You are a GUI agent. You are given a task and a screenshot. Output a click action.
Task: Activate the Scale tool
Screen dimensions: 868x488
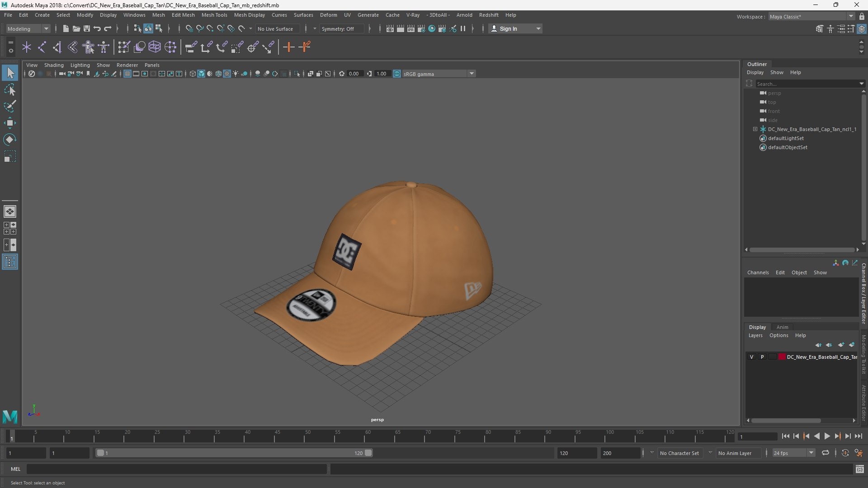(x=10, y=156)
